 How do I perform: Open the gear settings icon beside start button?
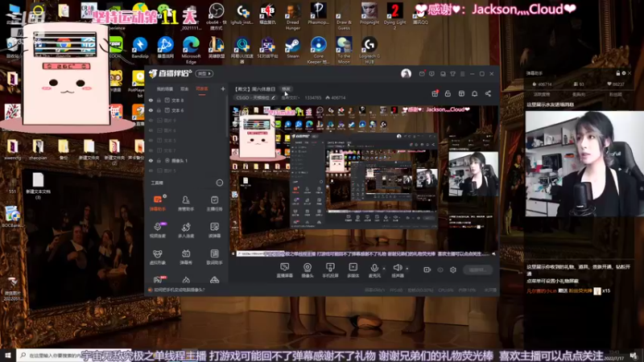453,269
